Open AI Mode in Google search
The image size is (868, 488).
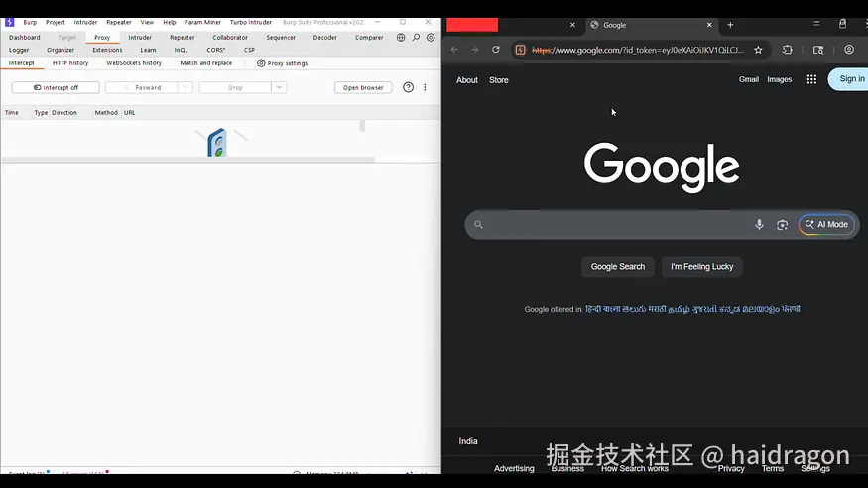pyautogui.click(x=826, y=224)
